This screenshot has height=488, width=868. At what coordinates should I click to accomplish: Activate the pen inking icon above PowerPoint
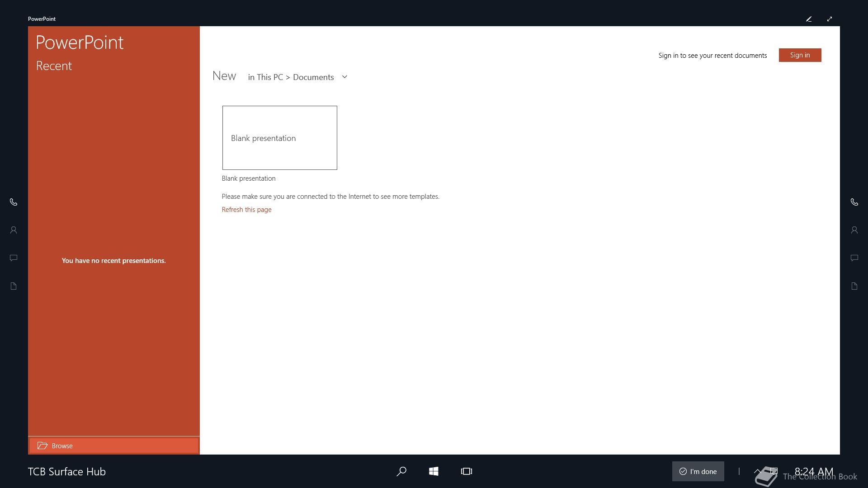coord(809,19)
